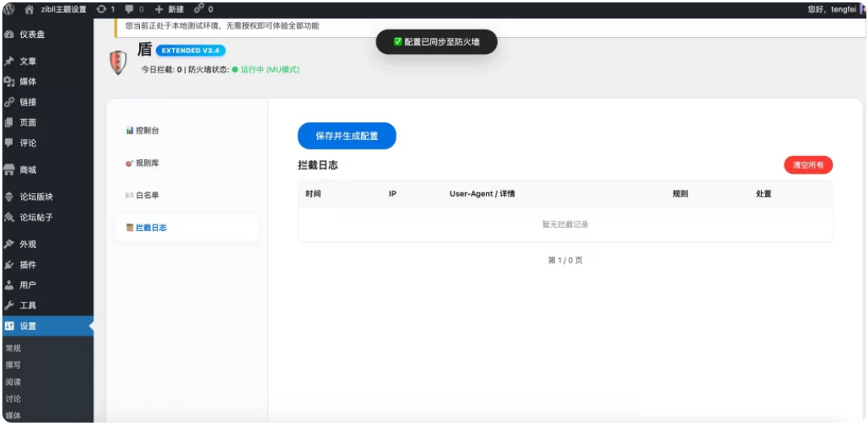Screen dimensions: 868x425
Task: Click the WordPress logo icon
Action: [x=9, y=9]
